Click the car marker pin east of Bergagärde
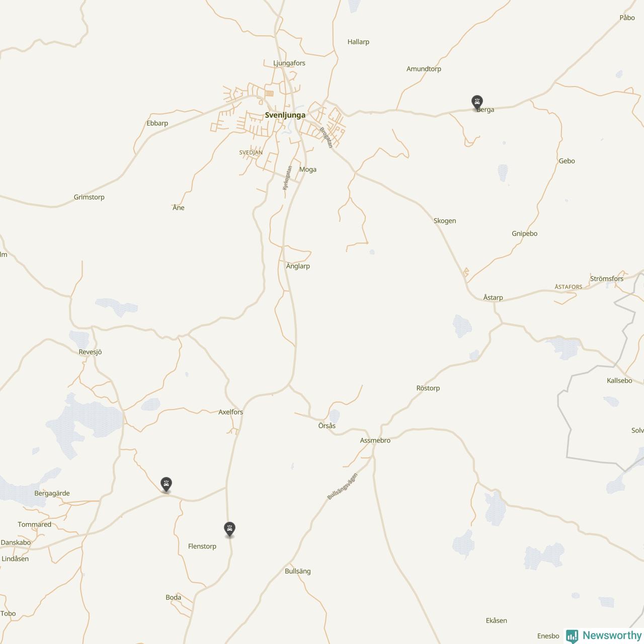The width and height of the screenshot is (644, 644). [x=166, y=485]
